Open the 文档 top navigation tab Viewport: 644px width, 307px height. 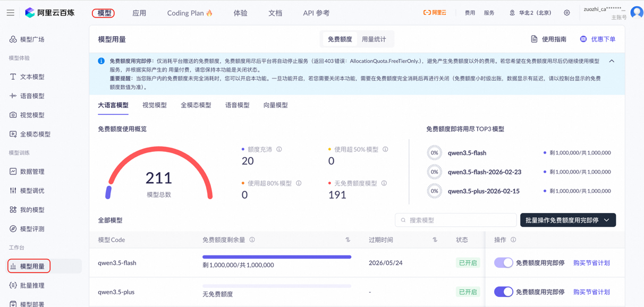point(275,13)
